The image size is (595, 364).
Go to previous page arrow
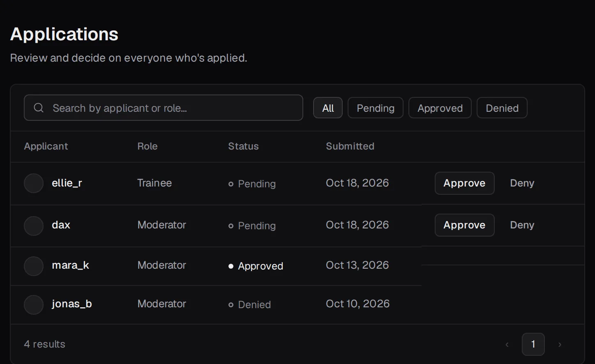tap(507, 344)
